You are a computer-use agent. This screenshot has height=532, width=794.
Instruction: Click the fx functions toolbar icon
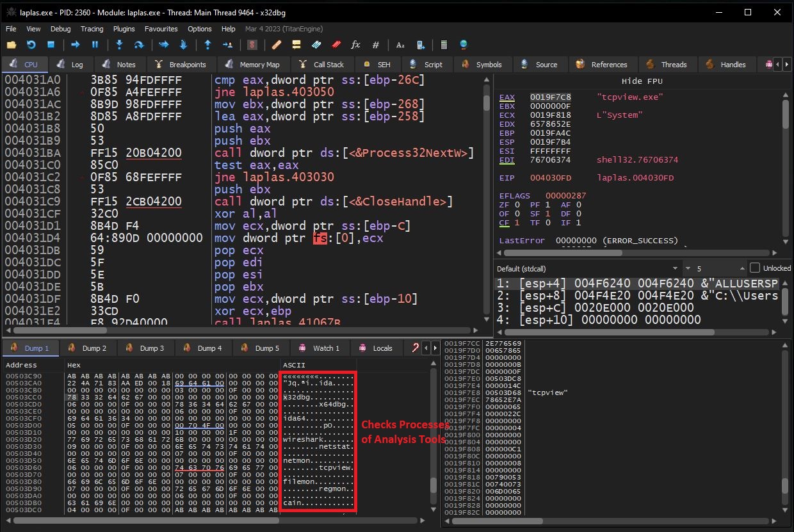pos(356,45)
